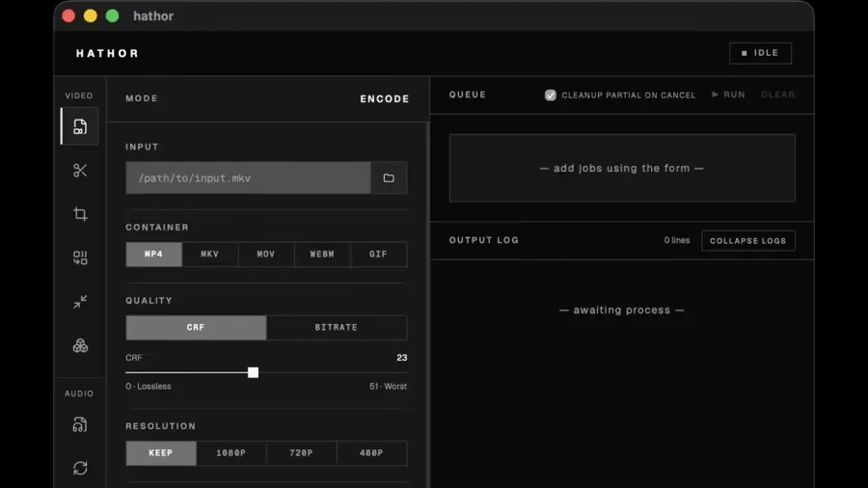The width and height of the screenshot is (868, 488).
Task: Select WEBM container
Action: point(322,254)
